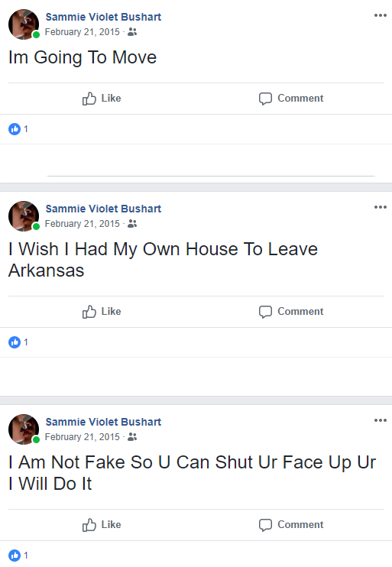Like the "Leave Arkansas" post
This screenshot has width=392, height=567.
click(x=102, y=312)
